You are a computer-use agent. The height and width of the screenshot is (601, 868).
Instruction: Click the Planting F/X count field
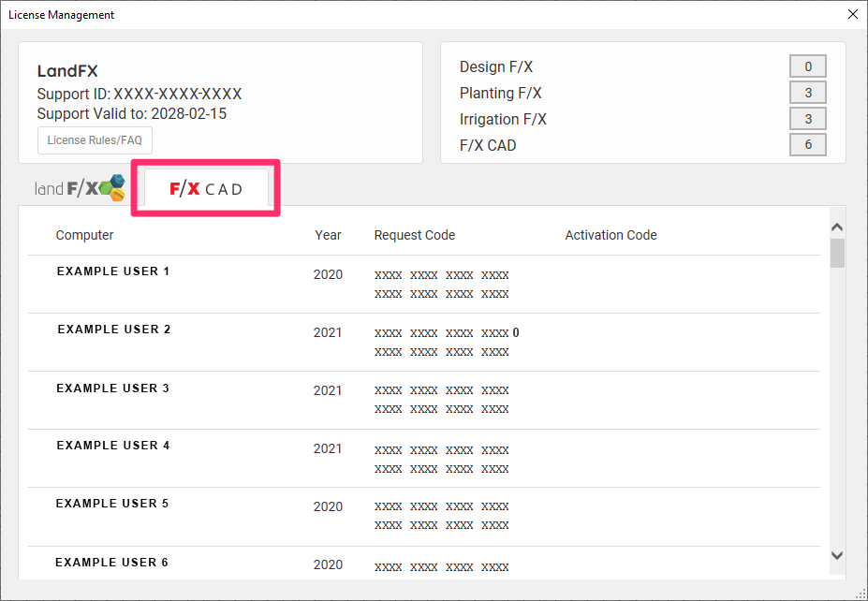click(808, 93)
